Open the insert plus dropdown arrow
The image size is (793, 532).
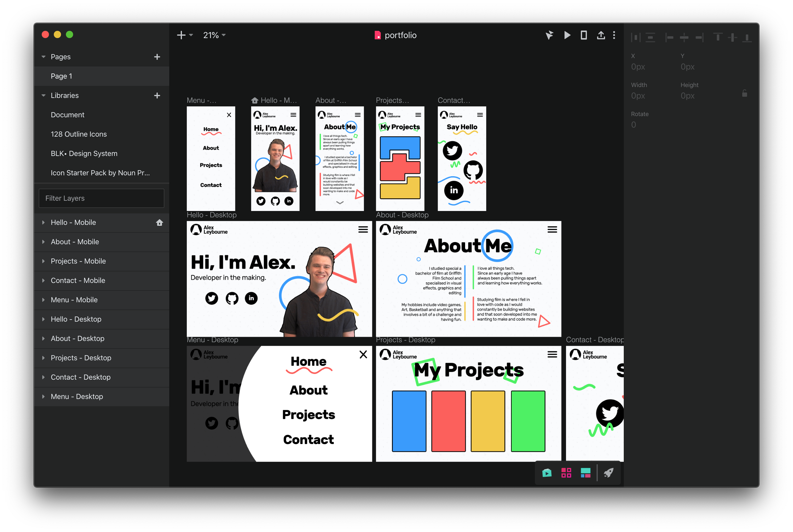(x=191, y=35)
